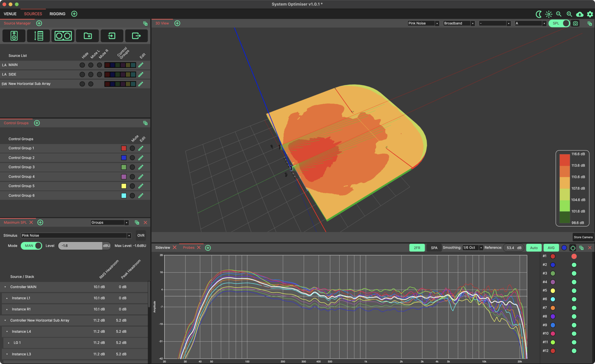The height and width of the screenshot is (364, 595).
Task: Click the dark mode moon icon
Action: coord(539,14)
